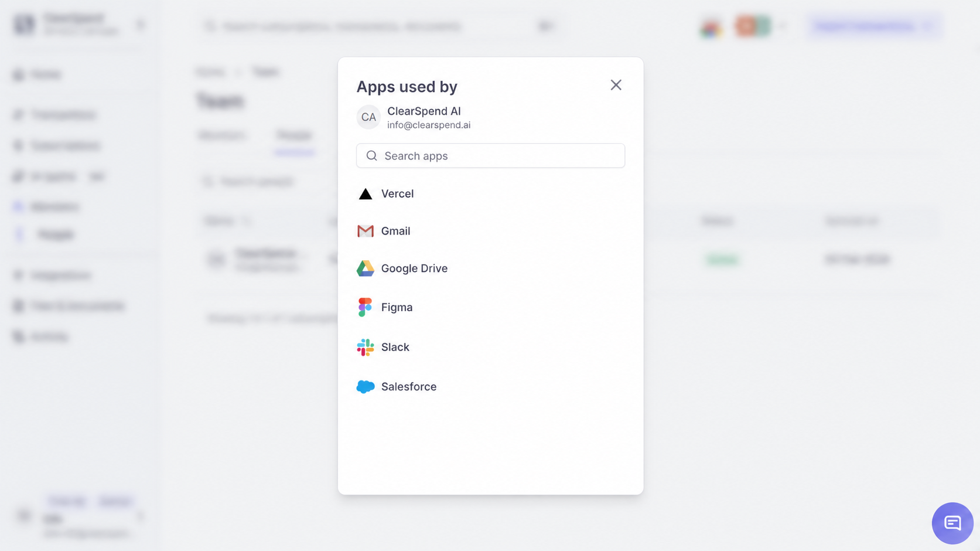Click the info@clearspend.ai email text
The height and width of the screenshot is (551, 980).
pos(429,125)
